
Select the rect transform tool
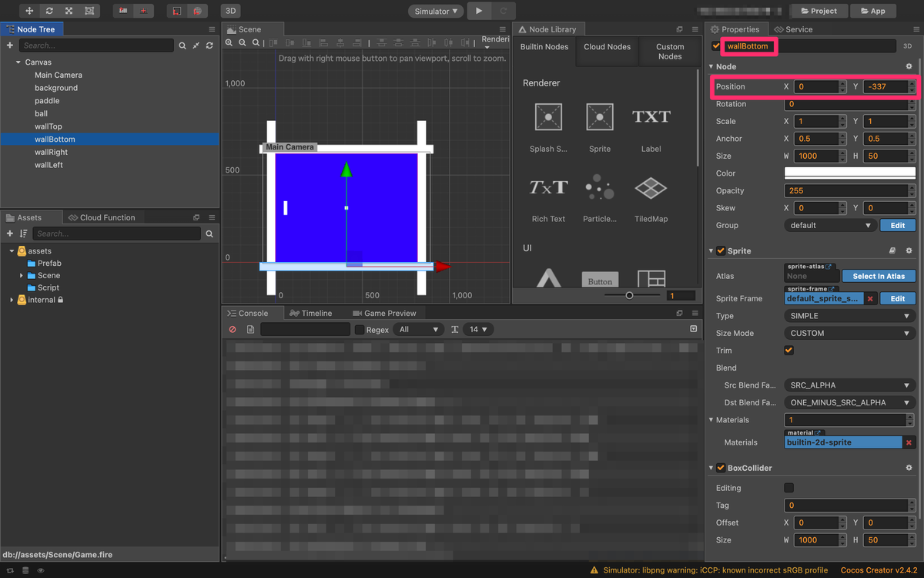coord(89,11)
